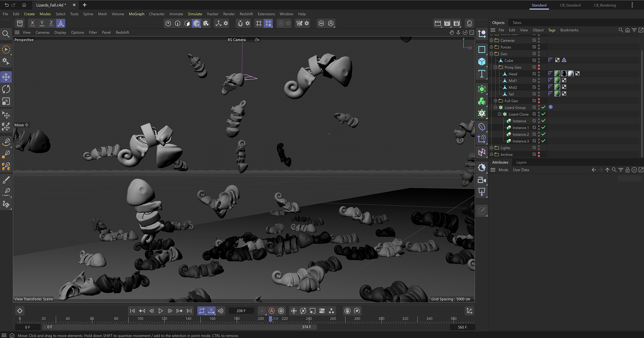Screen dimensions: 644x338
Task: Switch to the CB_Standard layout
Action: (570, 5)
